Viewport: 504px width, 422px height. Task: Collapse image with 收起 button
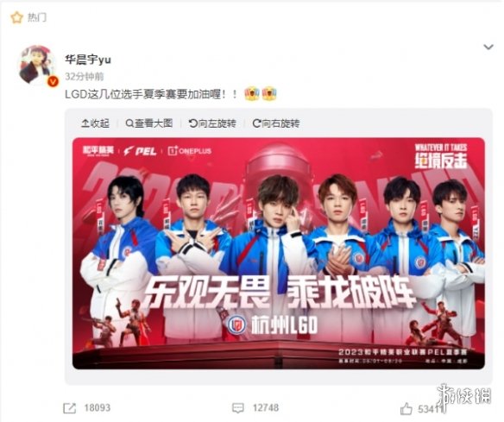(96, 123)
